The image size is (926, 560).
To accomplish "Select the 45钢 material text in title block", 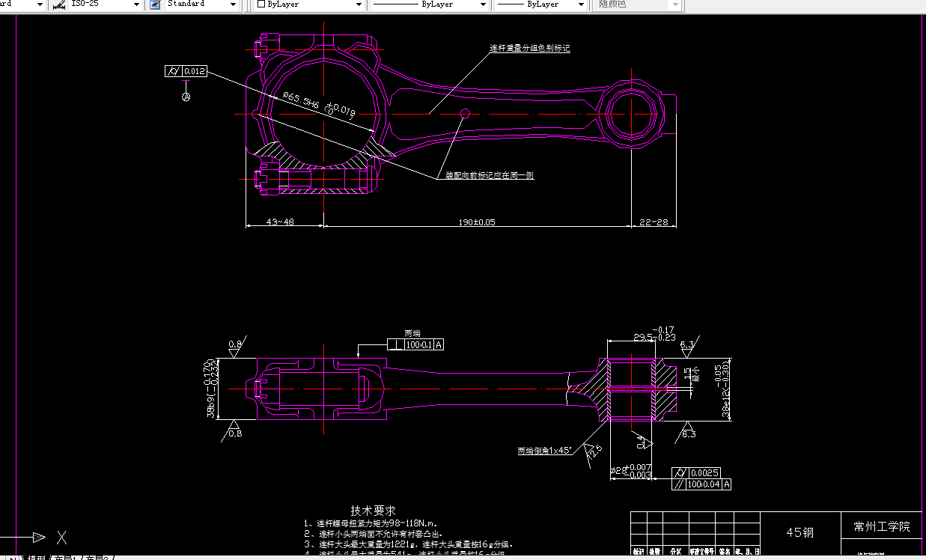I will 799,531.
